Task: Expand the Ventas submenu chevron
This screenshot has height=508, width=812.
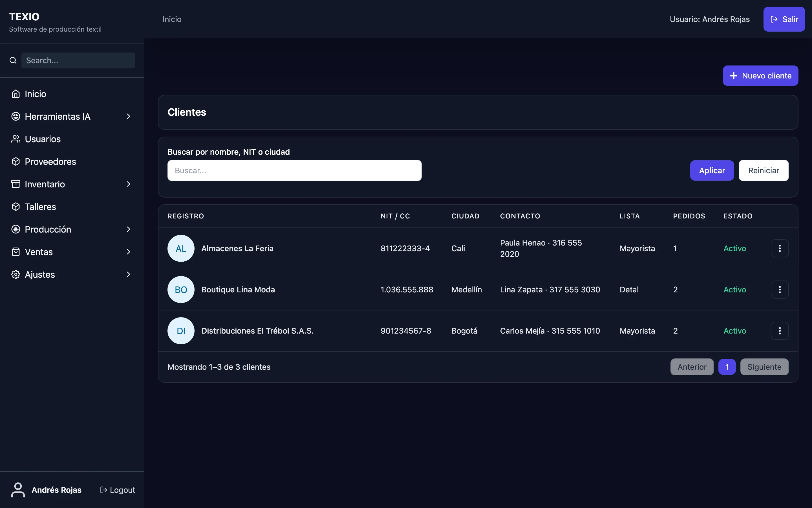Action: click(x=129, y=252)
